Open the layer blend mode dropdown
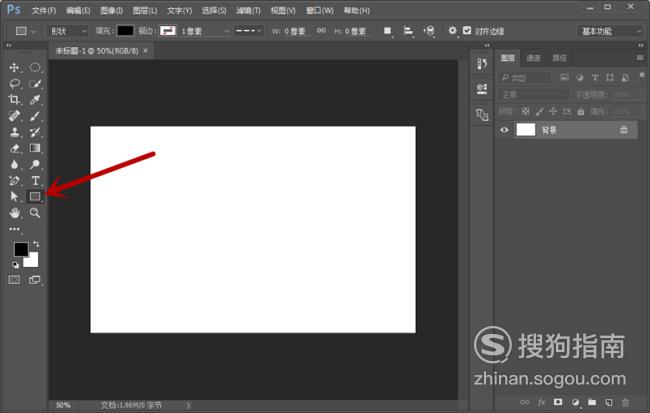The height and width of the screenshot is (413, 650). point(534,95)
